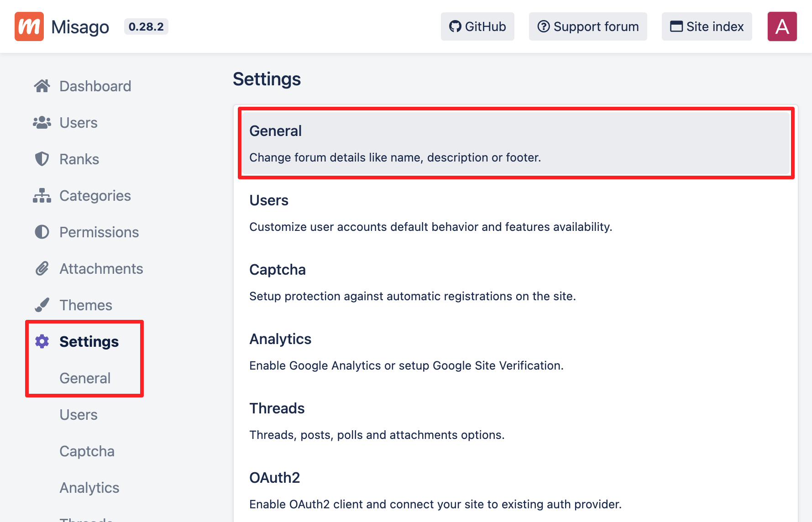Go to Site index
Screen dimensions: 812x522
pyautogui.click(x=707, y=26)
